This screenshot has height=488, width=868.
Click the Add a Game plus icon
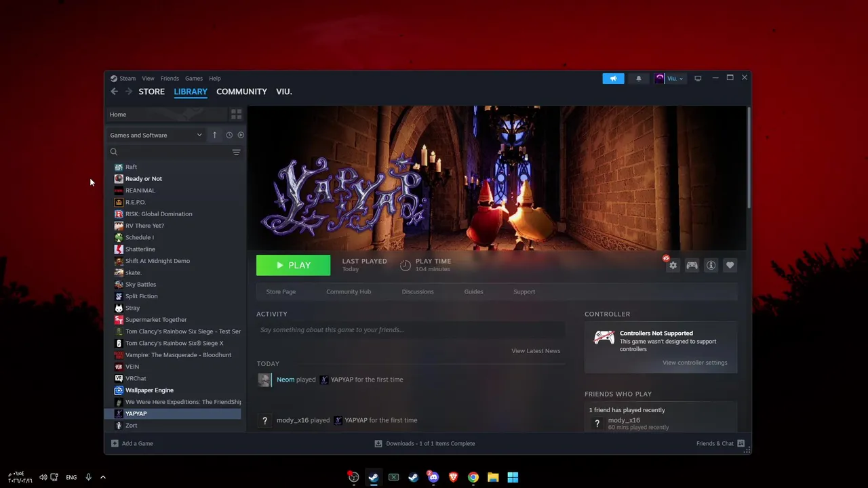115,443
